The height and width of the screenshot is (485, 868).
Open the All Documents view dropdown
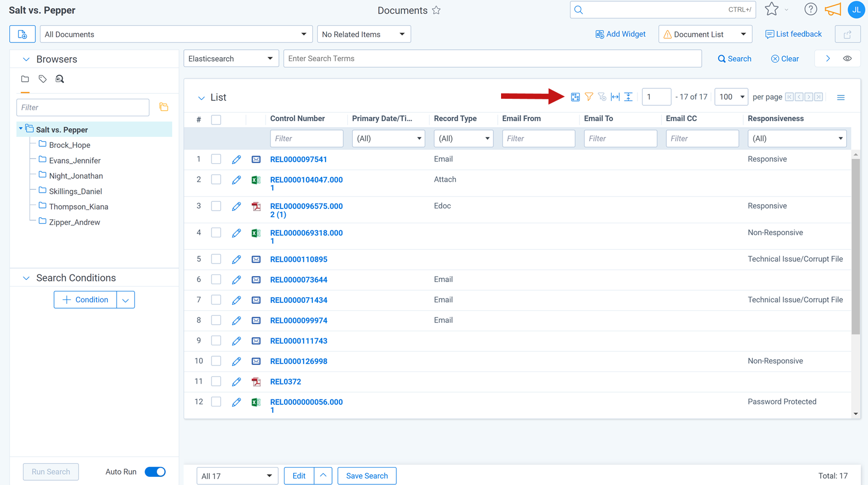point(176,34)
